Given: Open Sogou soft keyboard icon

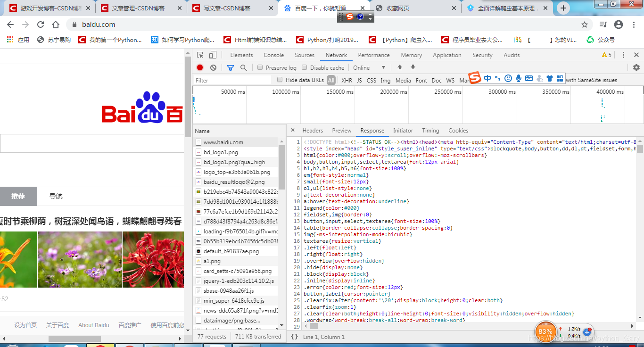Looking at the screenshot, I should pyautogui.click(x=529, y=78).
